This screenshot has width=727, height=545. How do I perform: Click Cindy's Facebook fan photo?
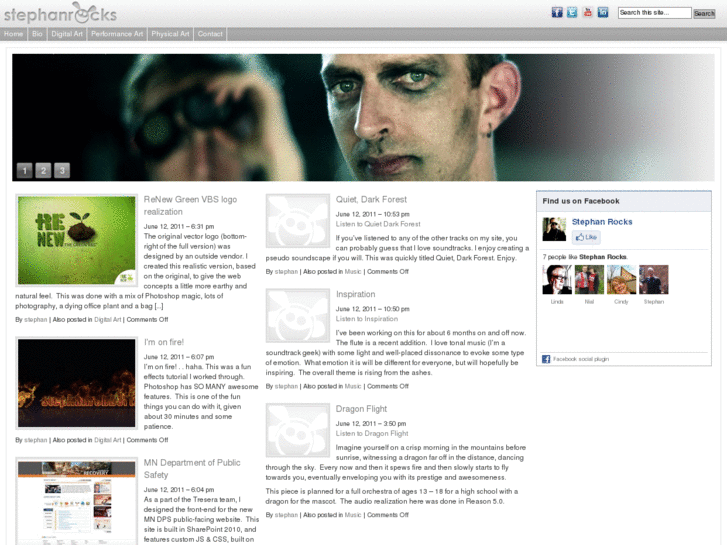pos(621,279)
